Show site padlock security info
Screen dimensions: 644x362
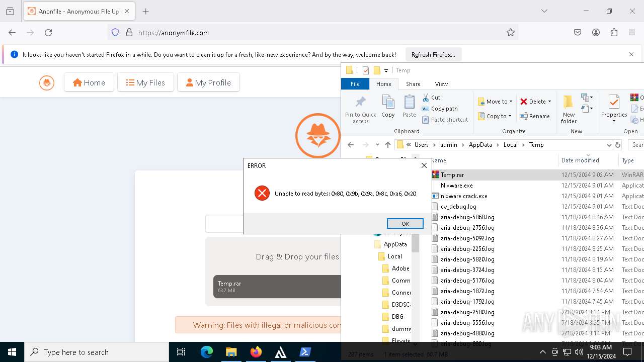pos(129,33)
